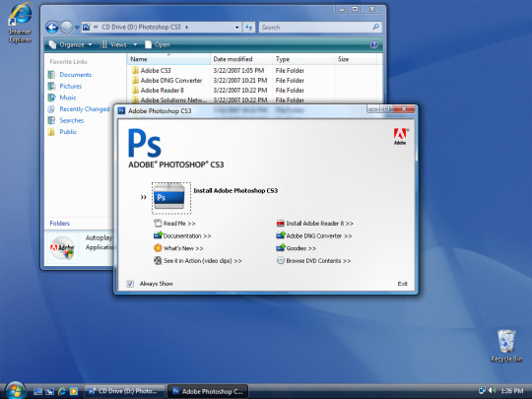Click the refresh button beside address bar

click(248, 28)
